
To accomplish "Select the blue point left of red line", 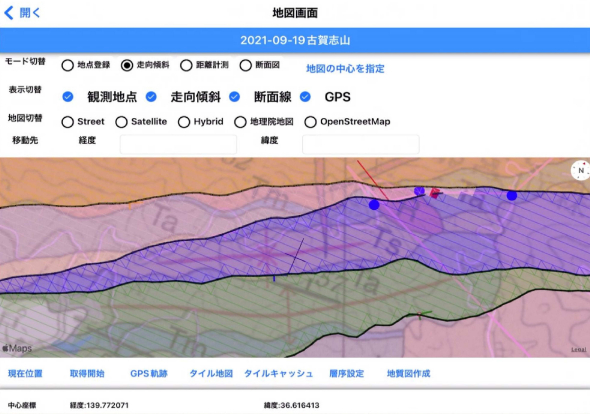I will coord(374,205).
